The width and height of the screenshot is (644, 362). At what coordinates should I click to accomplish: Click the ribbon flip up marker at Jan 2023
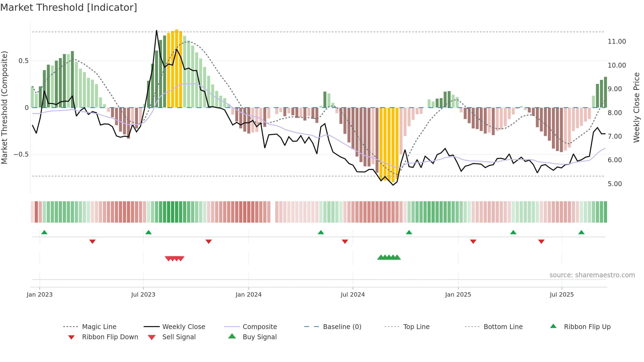point(44,232)
